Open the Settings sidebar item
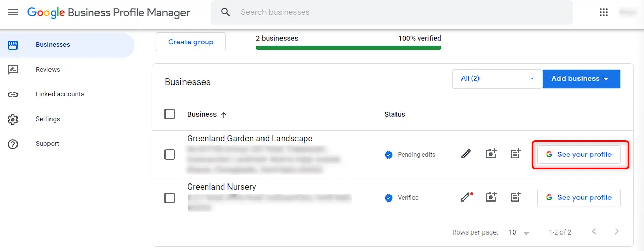 (x=67, y=119)
